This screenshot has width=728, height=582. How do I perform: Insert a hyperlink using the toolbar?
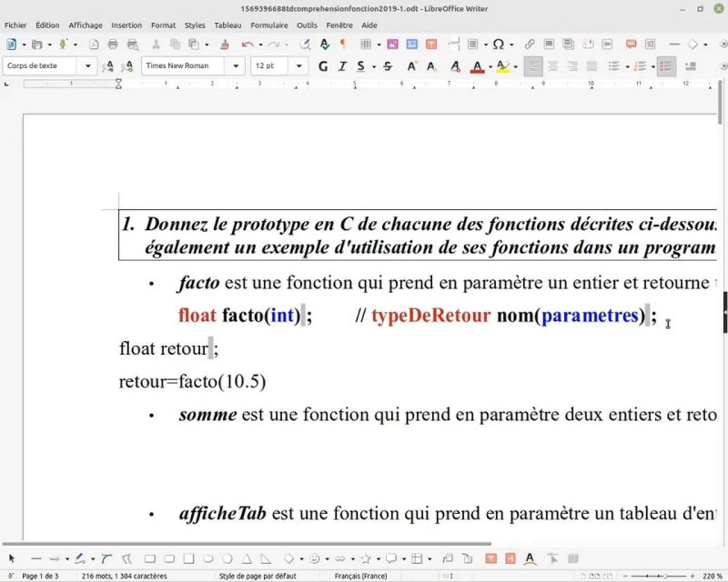531,44
